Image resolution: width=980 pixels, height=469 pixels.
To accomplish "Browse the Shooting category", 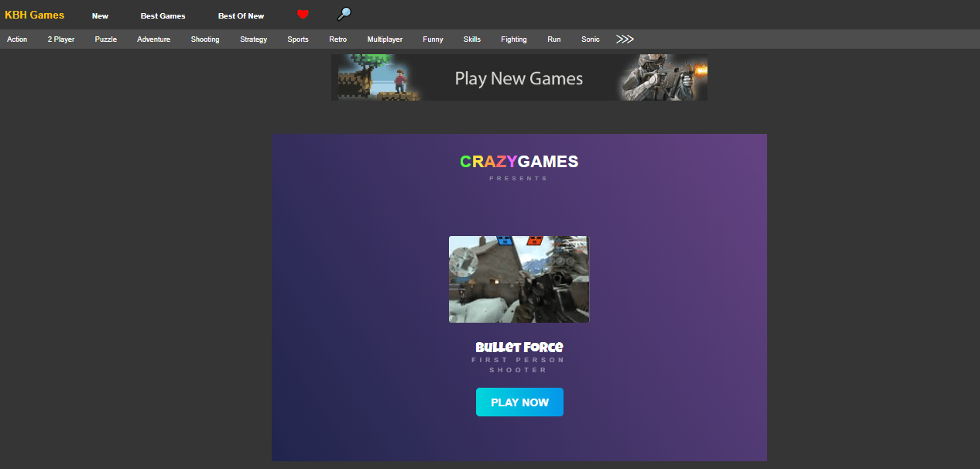I will tap(205, 39).
